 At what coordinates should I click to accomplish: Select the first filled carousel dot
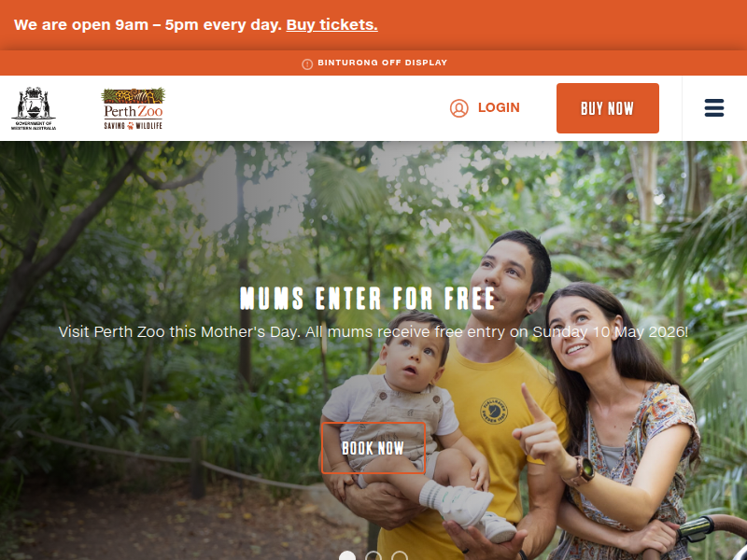tap(347, 556)
